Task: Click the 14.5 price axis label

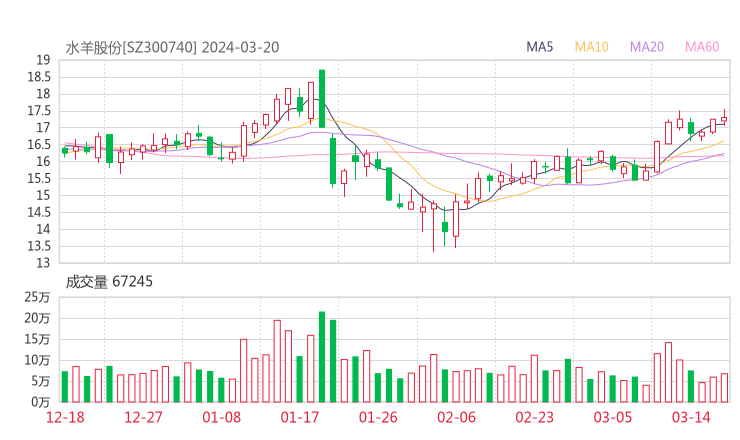Action: point(39,212)
